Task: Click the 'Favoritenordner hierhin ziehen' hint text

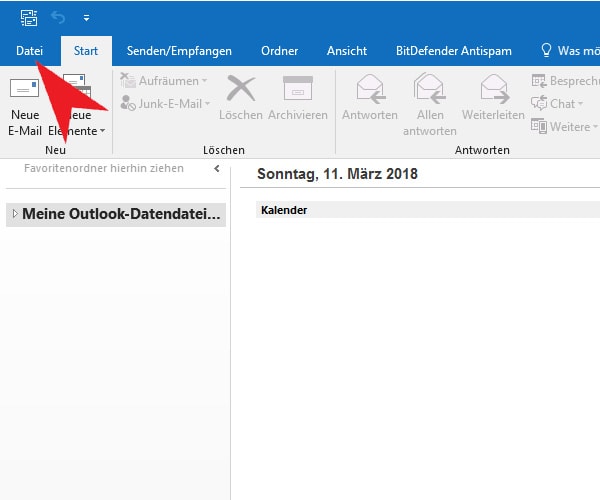Action: [104, 168]
